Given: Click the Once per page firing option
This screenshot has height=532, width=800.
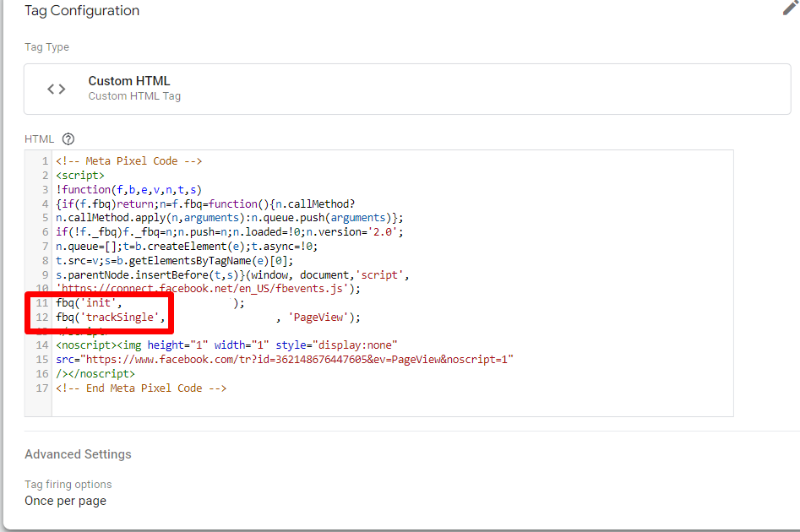Looking at the screenshot, I should pos(65,501).
